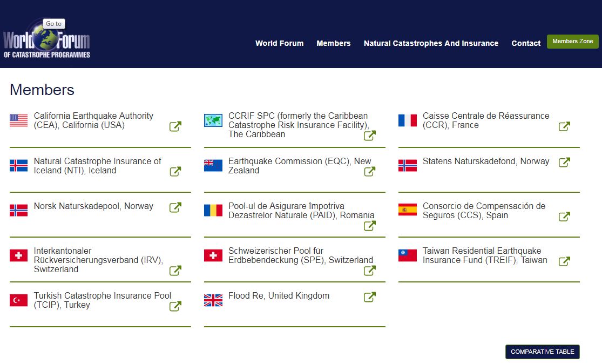
Task: Open Statens Naturskadefond, Norway link
Action: (486, 161)
